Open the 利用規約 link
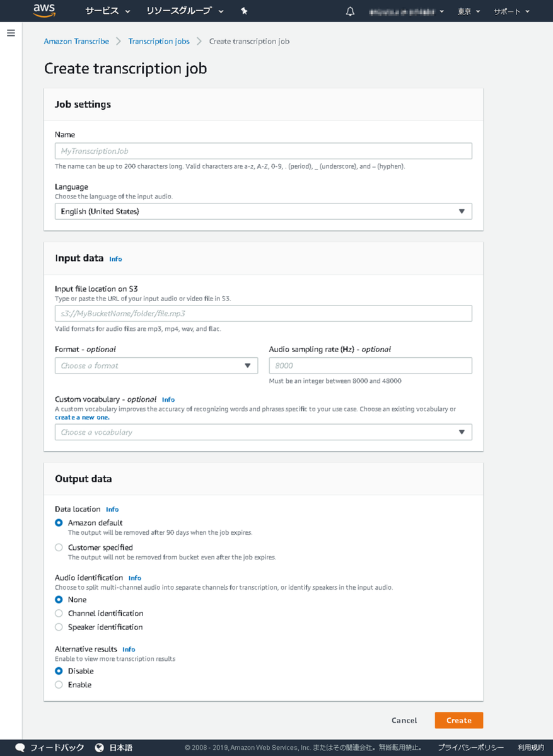The width and height of the screenshot is (553, 756). (x=531, y=748)
